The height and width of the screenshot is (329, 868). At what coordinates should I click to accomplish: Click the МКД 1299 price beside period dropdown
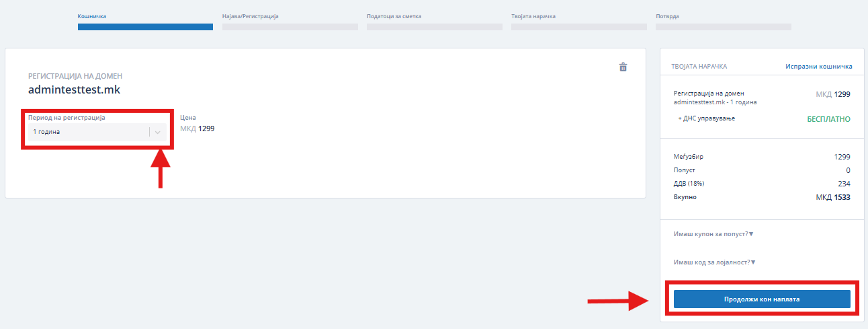[x=198, y=129]
